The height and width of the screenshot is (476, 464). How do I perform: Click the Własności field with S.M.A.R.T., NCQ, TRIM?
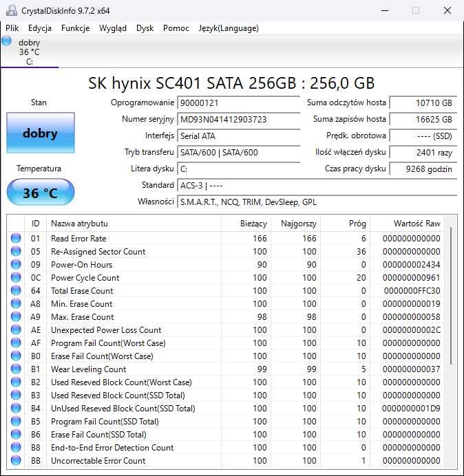[317, 202]
